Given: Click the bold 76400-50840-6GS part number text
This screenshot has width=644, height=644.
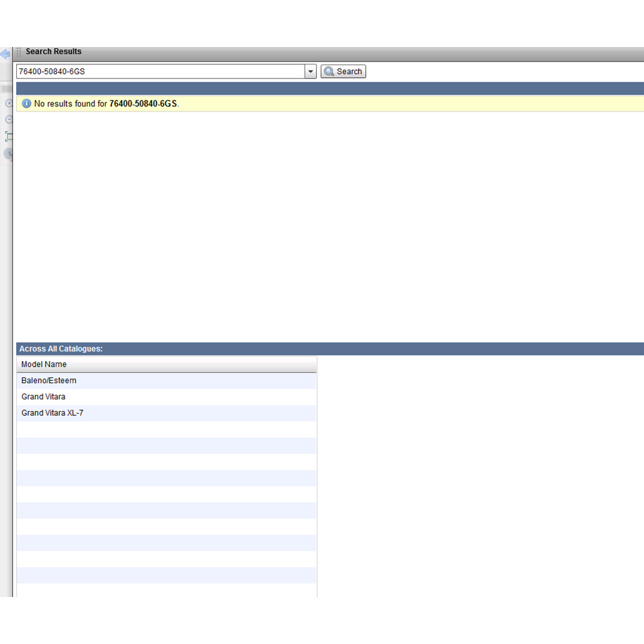Looking at the screenshot, I should click(142, 104).
